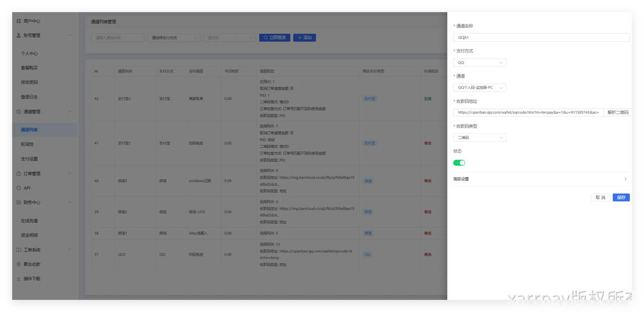Open the 支付方式 dropdown showing QQ
The image size is (644, 312).
coord(479,63)
